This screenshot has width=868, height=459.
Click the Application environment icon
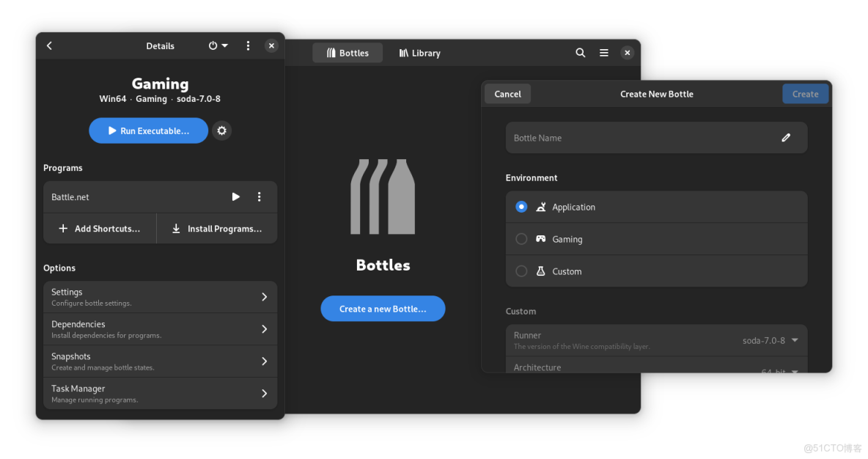click(541, 207)
